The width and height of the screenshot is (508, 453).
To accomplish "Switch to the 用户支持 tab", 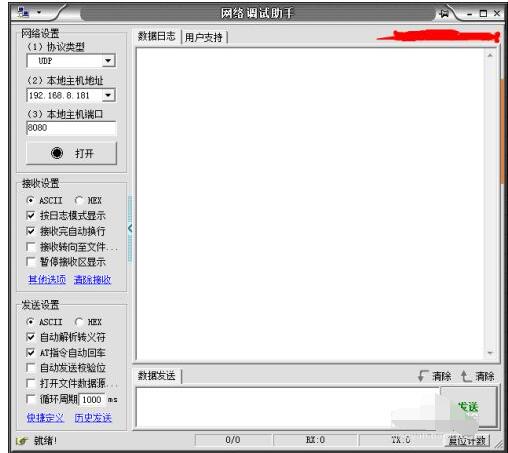I will (204, 37).
